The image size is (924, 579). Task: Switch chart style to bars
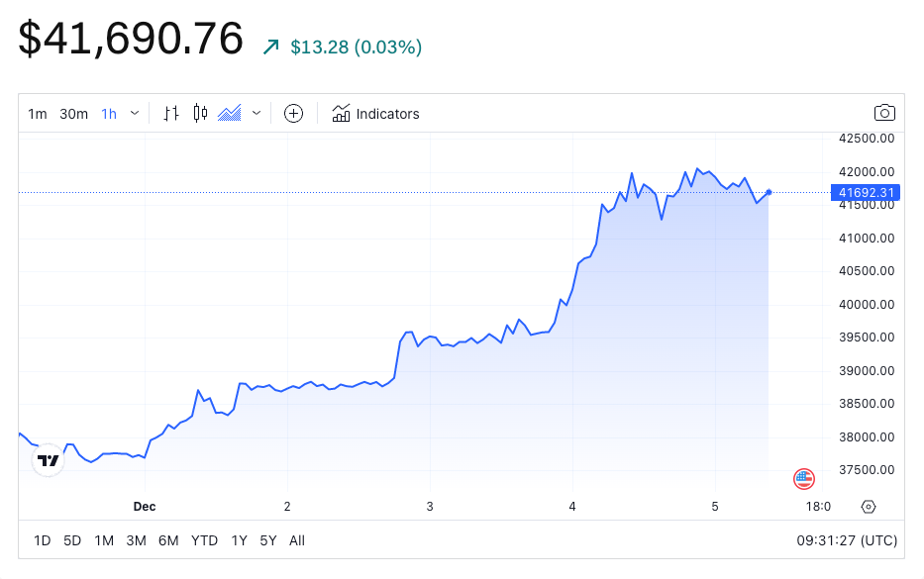coord(170,113)
